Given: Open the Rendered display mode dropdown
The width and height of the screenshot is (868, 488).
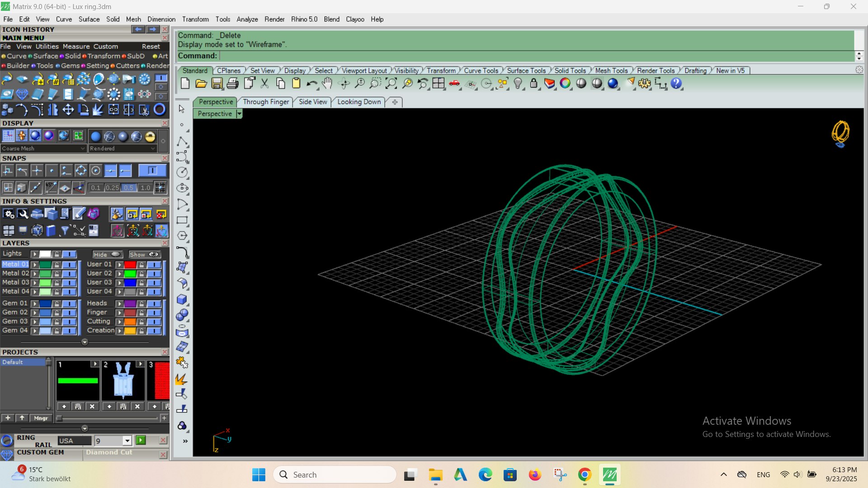Looking at the screenshot, I should (x=122, y=148).
